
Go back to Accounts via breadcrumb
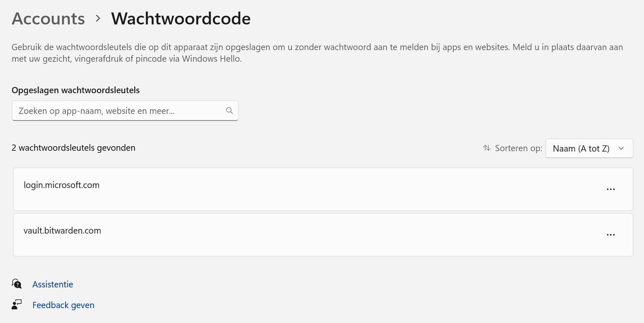tap(48, 19)
